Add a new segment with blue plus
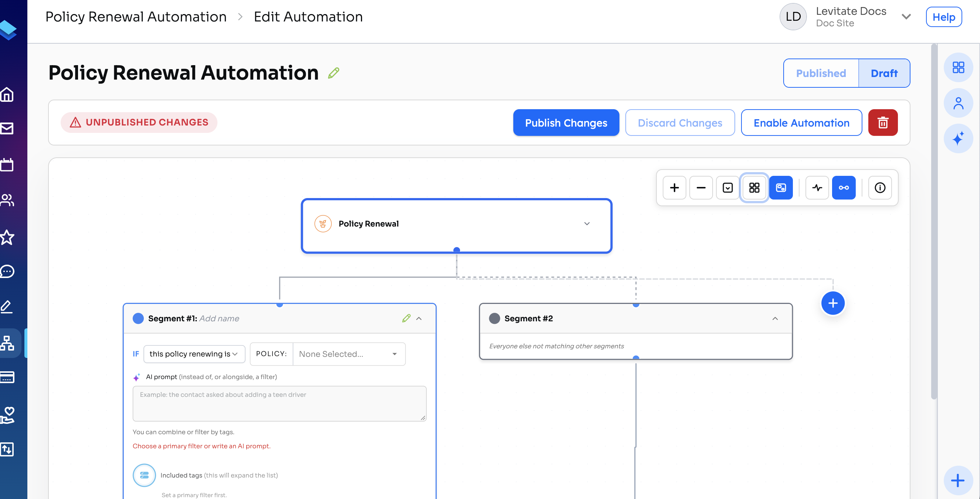The image size is (980, 499). (x=833, y=303)
